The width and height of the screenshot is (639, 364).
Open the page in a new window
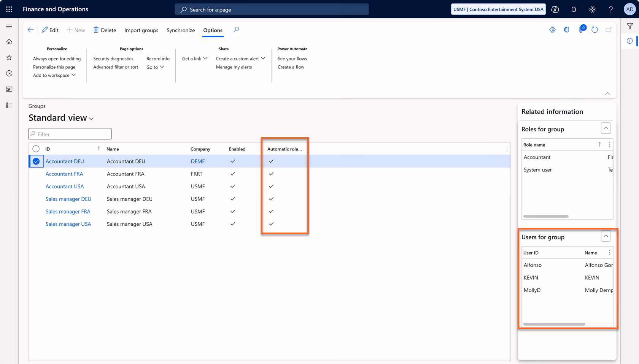click(609, 29)
